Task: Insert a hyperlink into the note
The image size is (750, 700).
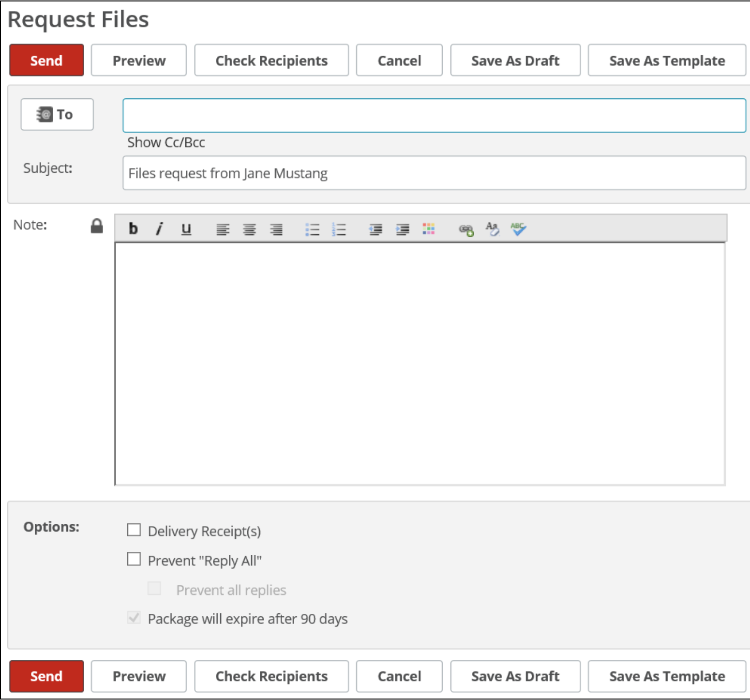Action: click(x=465, y=228)
